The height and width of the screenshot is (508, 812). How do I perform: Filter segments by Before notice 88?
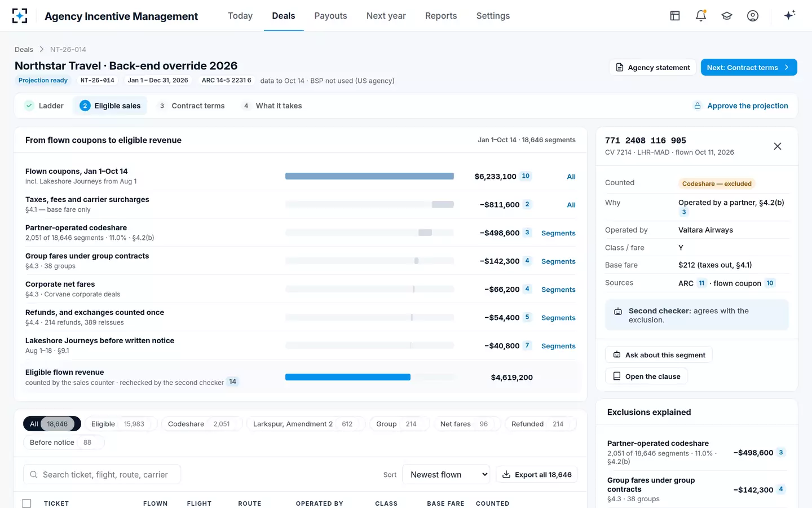(64, 443)
